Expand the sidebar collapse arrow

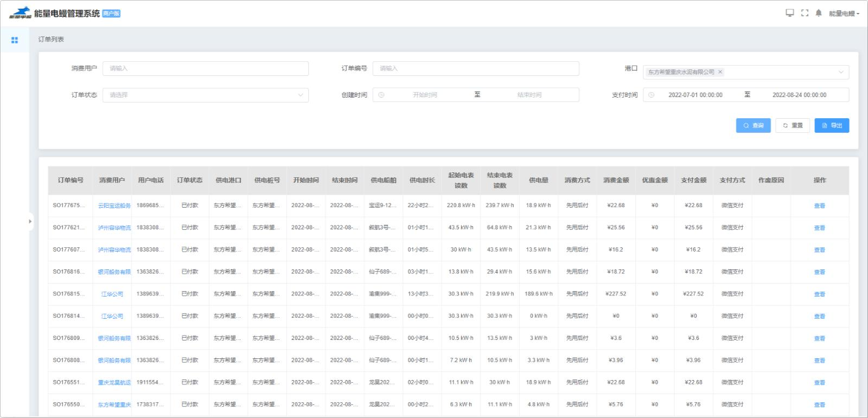[x=30, y=221]
